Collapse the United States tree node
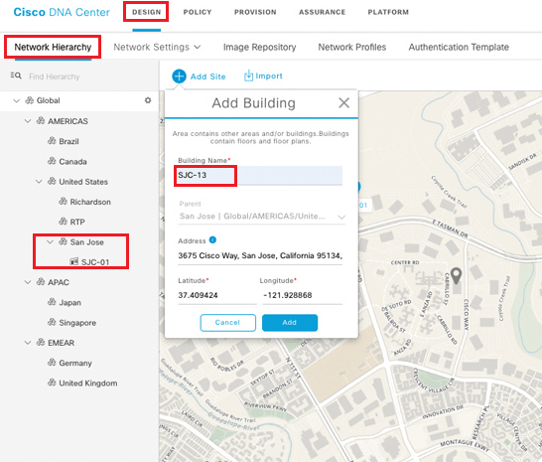This screenshot has height=462, width=542. (x=39, y=181)
